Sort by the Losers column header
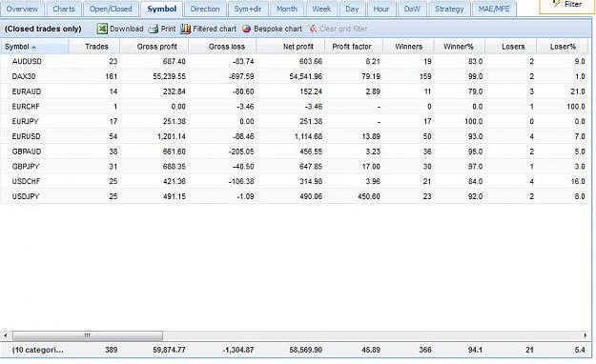The width and height of the screenshot is (596, 364). tap(511, 47)
